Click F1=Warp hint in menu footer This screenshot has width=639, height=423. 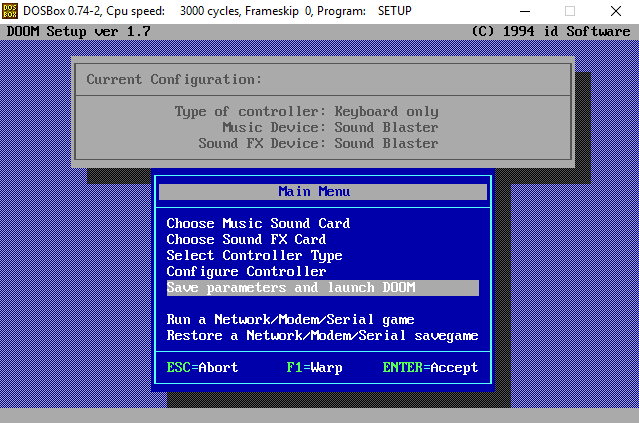point(314,368)
